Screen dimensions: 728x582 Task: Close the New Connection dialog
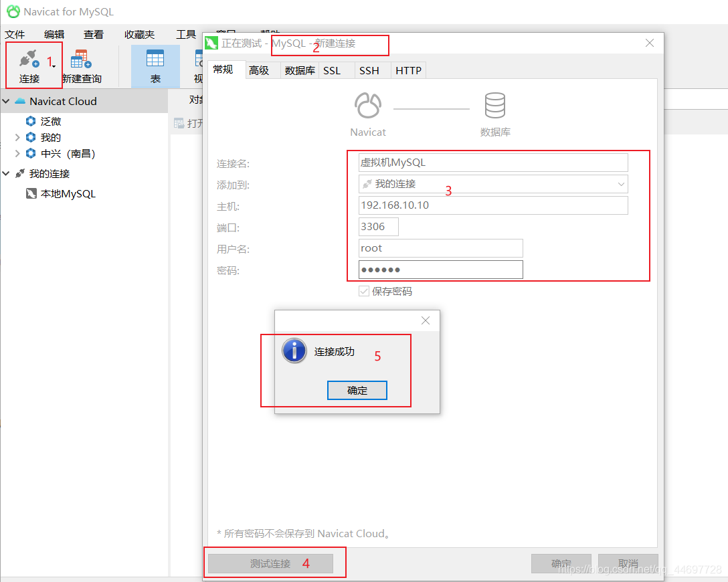(x=650, y=43)
